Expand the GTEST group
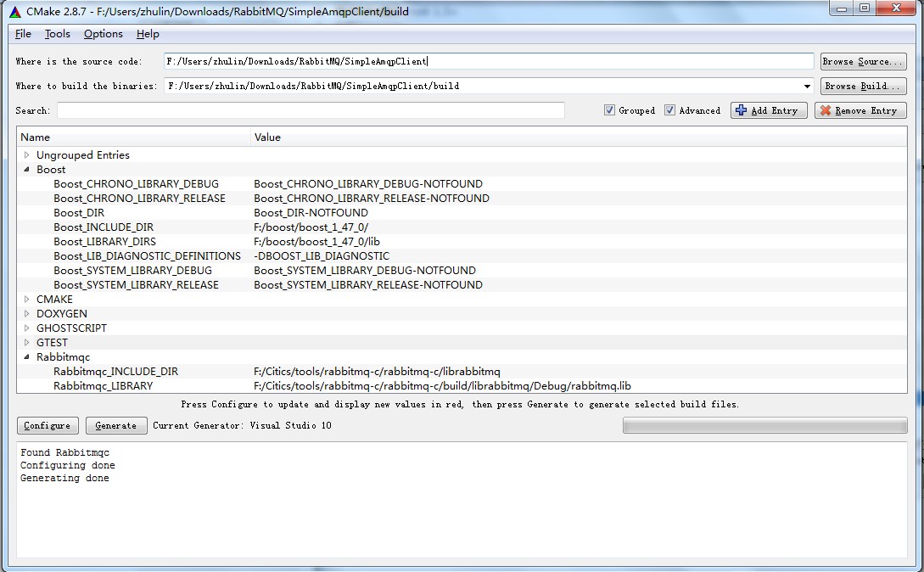The width and height of the screenshot is (924, 572). click(x=26, y=343)
